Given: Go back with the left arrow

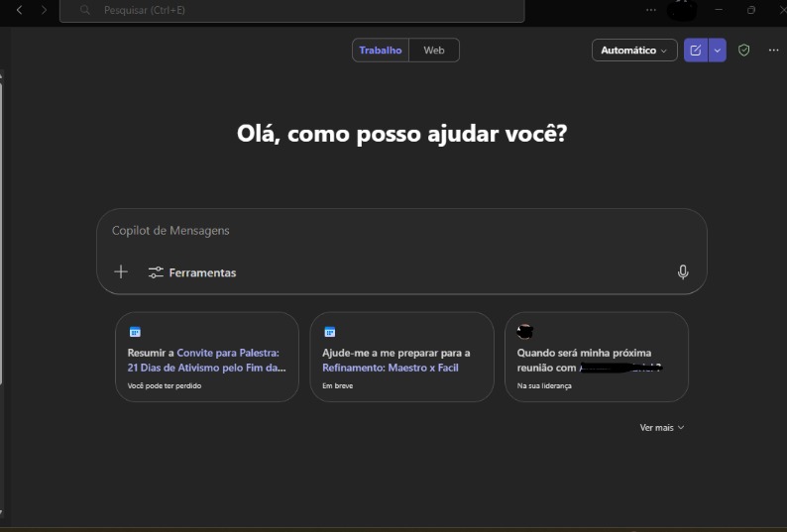Looking at the screenshot, I should tap(19, 10).
